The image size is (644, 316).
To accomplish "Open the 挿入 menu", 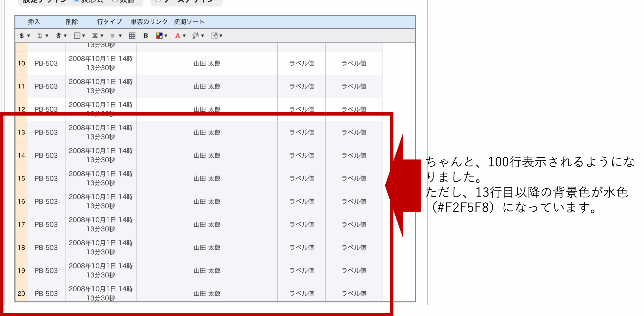I will 34,22.
